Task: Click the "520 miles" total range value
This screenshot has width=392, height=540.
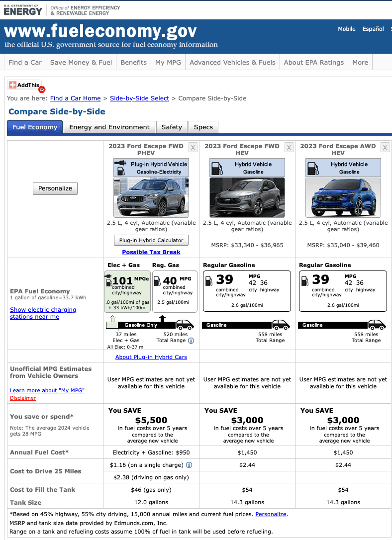Action: click(175, 335)
